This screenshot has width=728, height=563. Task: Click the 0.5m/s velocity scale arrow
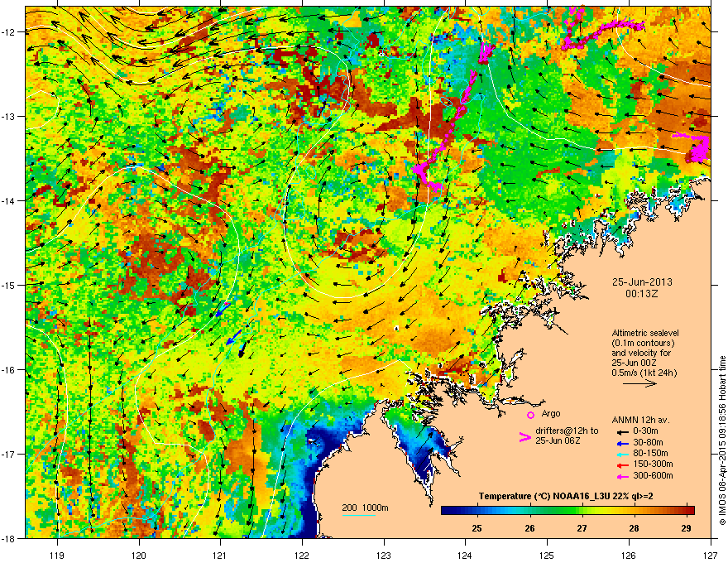639,383
